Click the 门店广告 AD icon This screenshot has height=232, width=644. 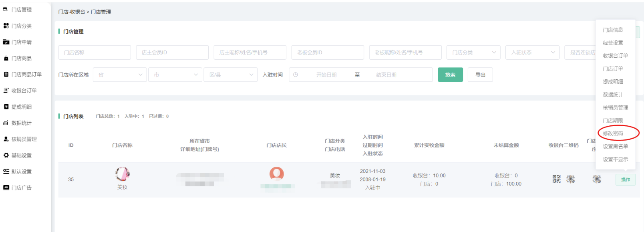(6, 188)
